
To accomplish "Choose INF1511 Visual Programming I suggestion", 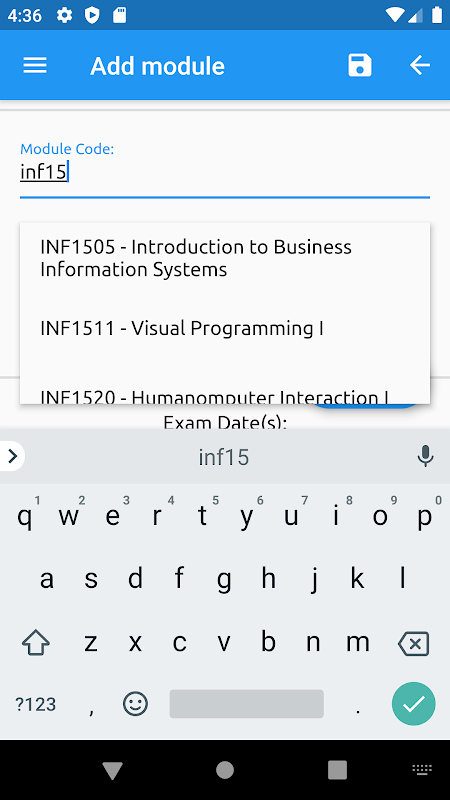I will [225, 328].
